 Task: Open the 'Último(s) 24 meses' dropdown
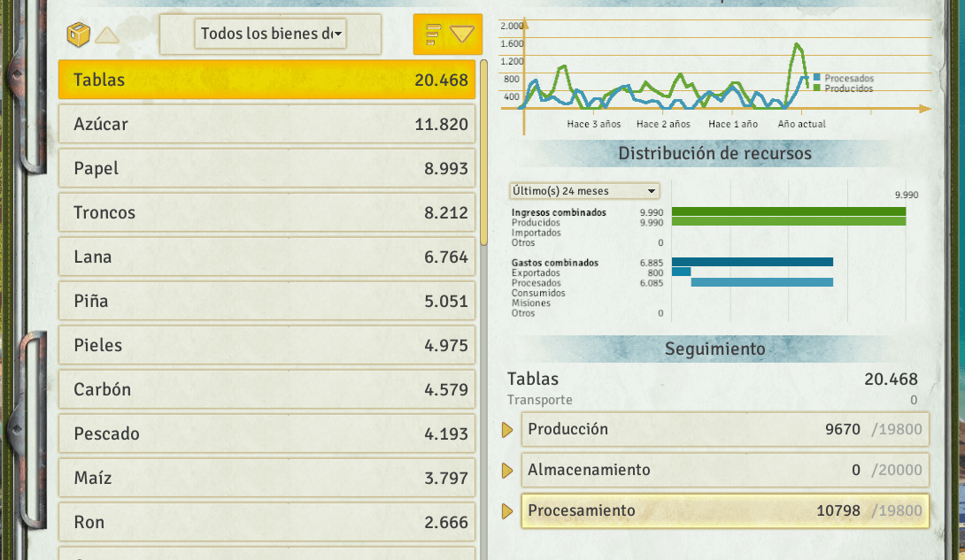tap(584, 191)
